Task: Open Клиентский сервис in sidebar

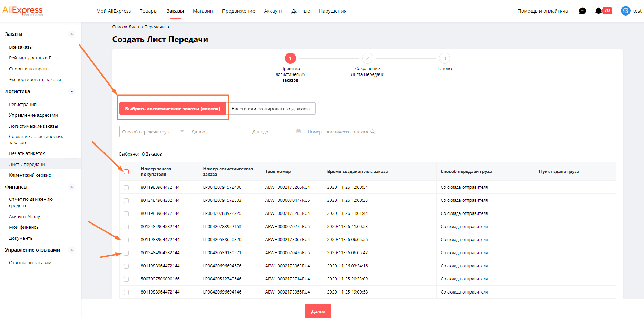Action: coord(30,175)
